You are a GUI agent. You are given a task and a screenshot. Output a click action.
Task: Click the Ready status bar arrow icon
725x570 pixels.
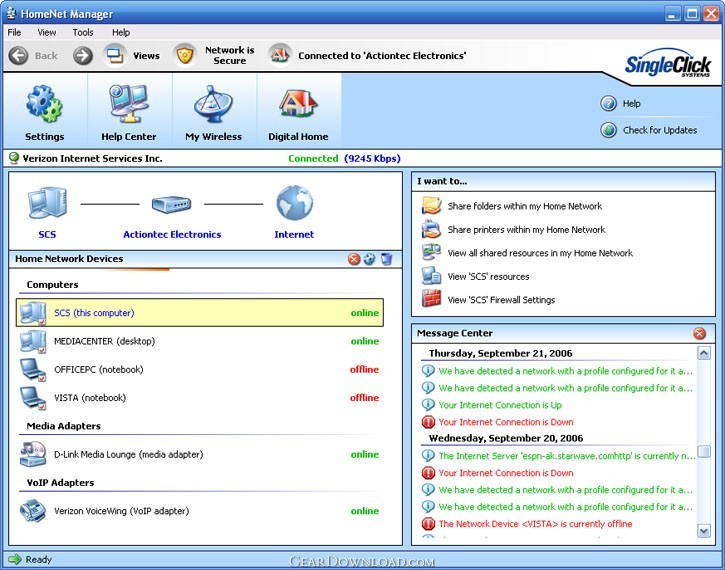15,559
